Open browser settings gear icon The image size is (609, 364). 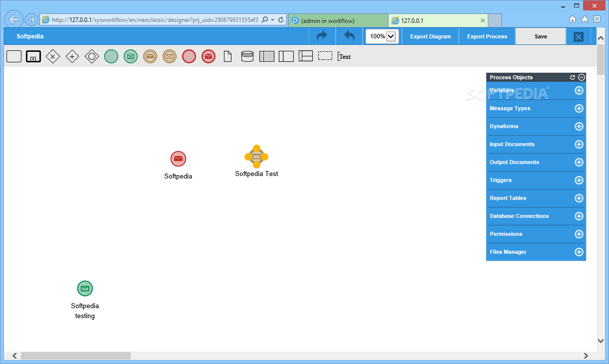[597, 19]
